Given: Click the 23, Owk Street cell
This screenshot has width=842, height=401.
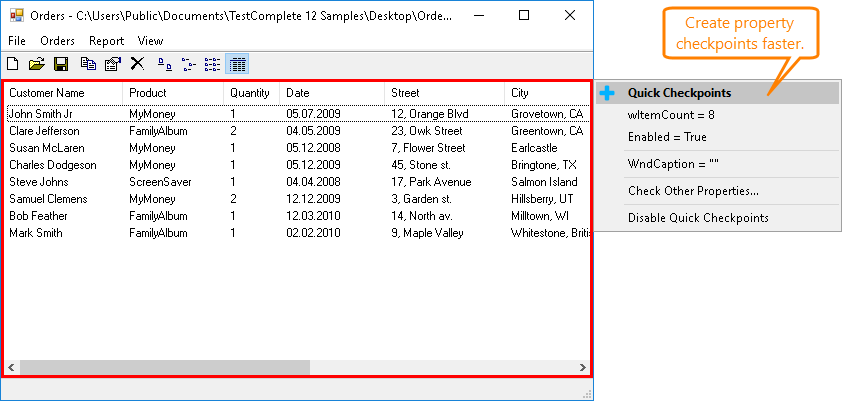Looking at the screenshot, I should pyautogui.click(x=426, y=131).
